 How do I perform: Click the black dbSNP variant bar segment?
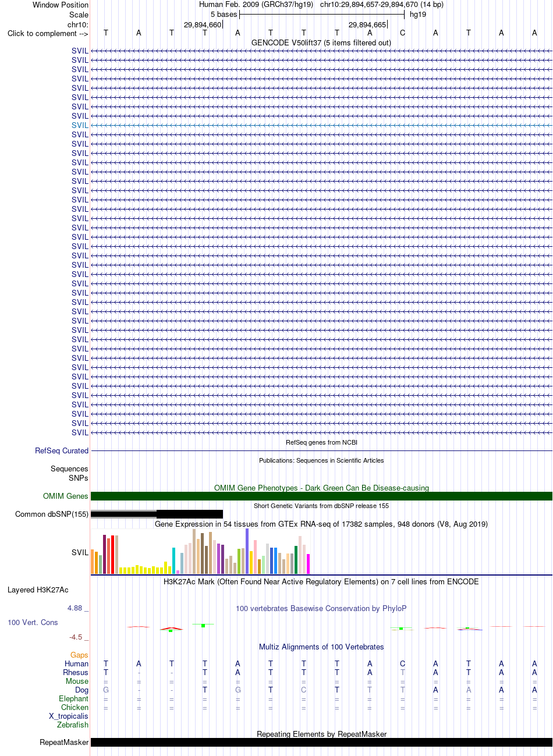190,514
